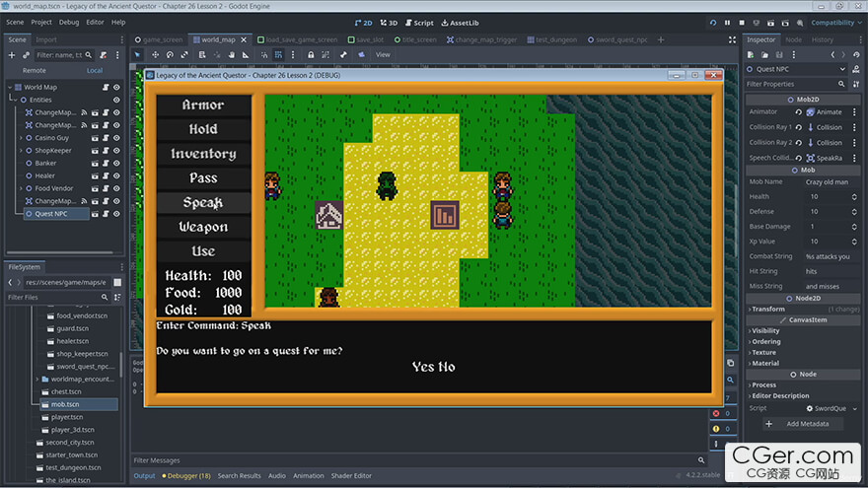Switch to the Node dock tab
868x488 pixels.
pos(793,39)
